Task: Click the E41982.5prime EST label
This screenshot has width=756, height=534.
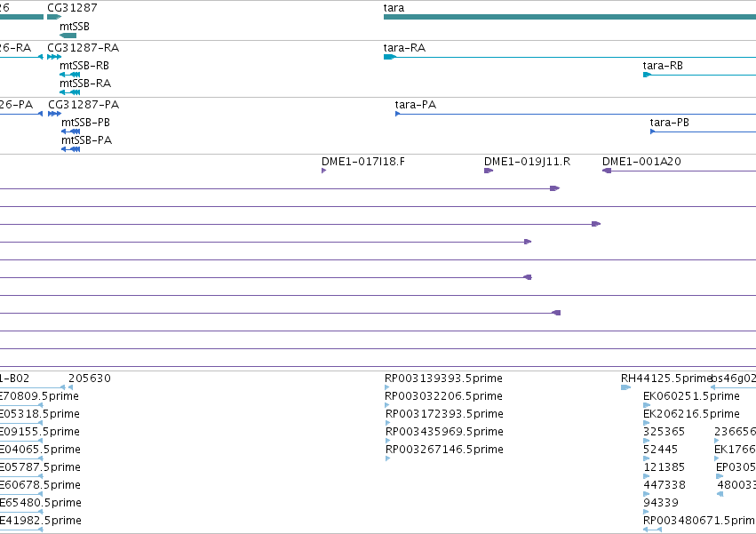Action: point(41,521)
